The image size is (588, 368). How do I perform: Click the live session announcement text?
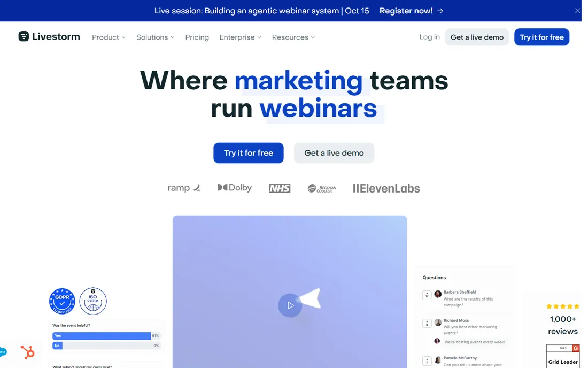click(x=262, y=11)
